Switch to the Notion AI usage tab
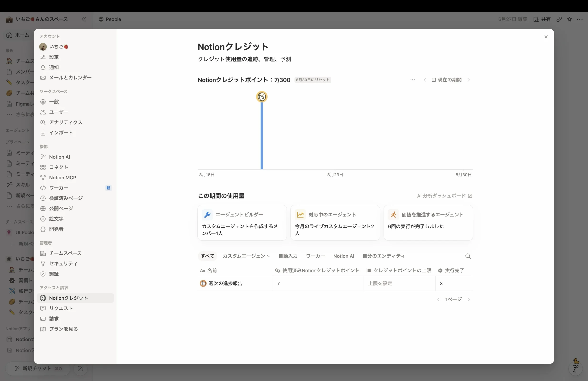This screenshot has height=381, width=588. [x=343, y=256]
